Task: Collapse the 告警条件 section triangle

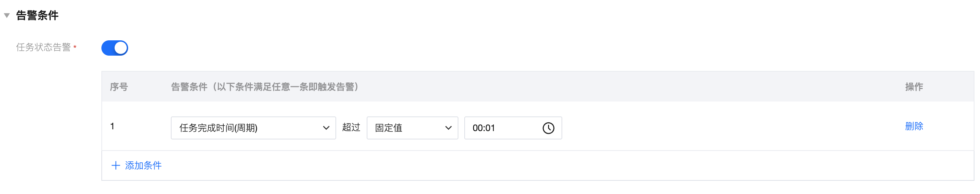Action: 7,16
